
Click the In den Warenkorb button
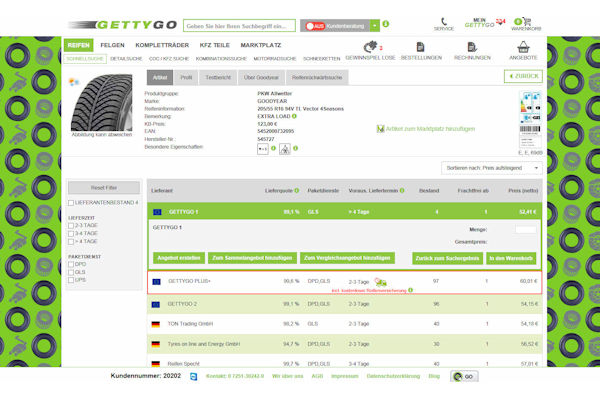[x=511, y=258]
